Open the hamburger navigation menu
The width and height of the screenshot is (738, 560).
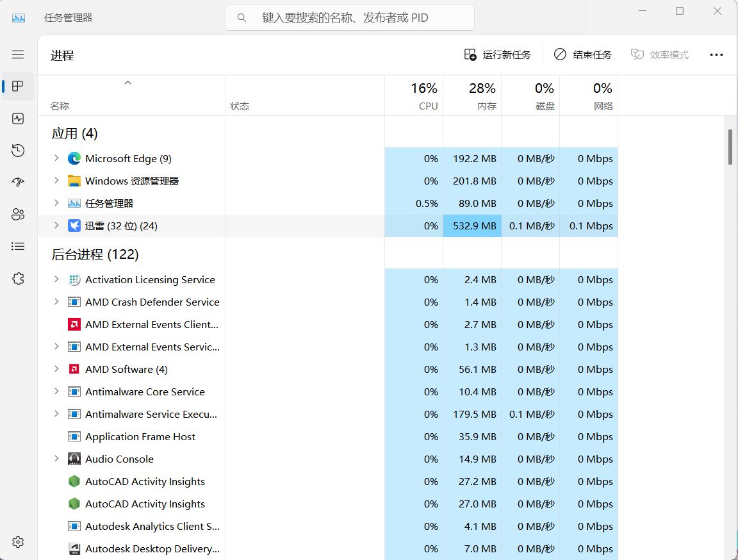18,54
